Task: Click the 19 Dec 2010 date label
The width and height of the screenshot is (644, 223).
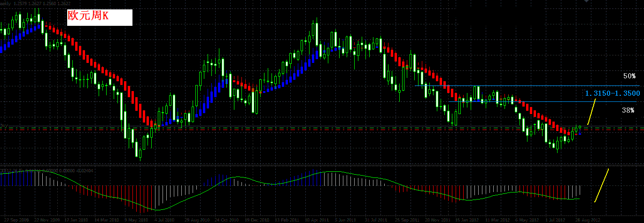Action: [258, 220]
